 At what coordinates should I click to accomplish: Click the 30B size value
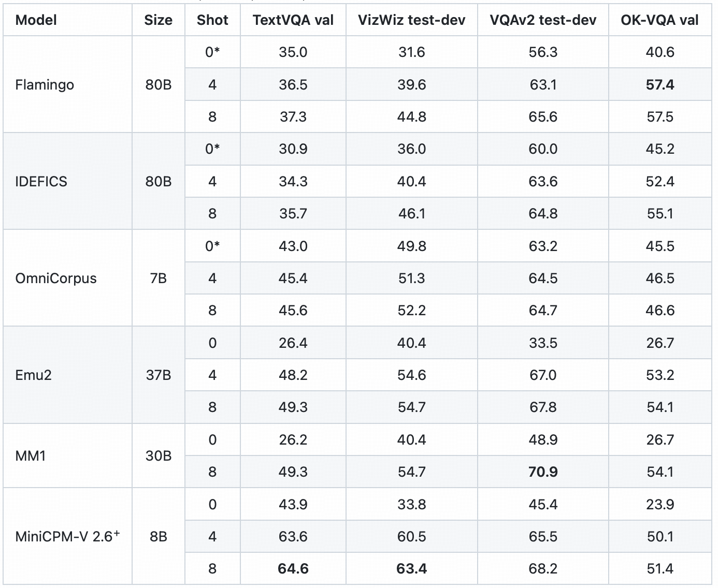click(x=158, y=455)
